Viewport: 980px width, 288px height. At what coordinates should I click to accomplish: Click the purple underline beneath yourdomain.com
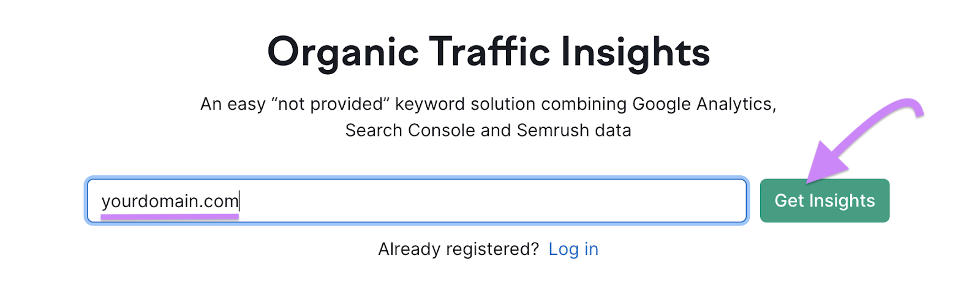(x=169, y=216)
